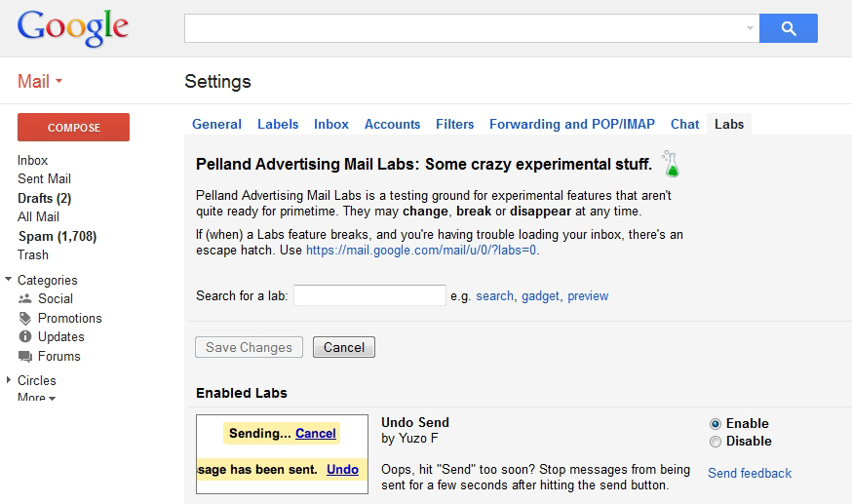Click the green Labs flask icon
Screen dimensions: 852x504
pos(670,164)
